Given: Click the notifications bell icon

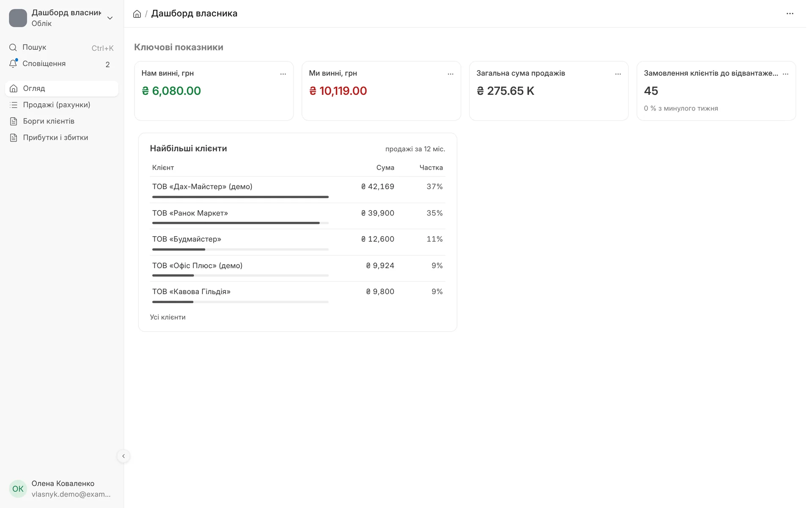Looking at the screenshot, I should [13, 63].
